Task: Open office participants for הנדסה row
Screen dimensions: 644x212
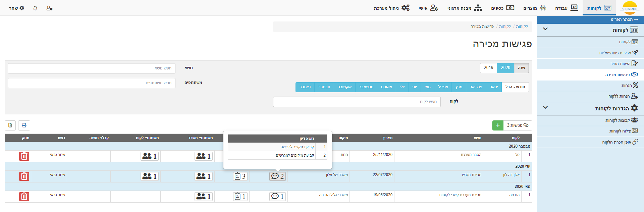Action: coord(204,197)
